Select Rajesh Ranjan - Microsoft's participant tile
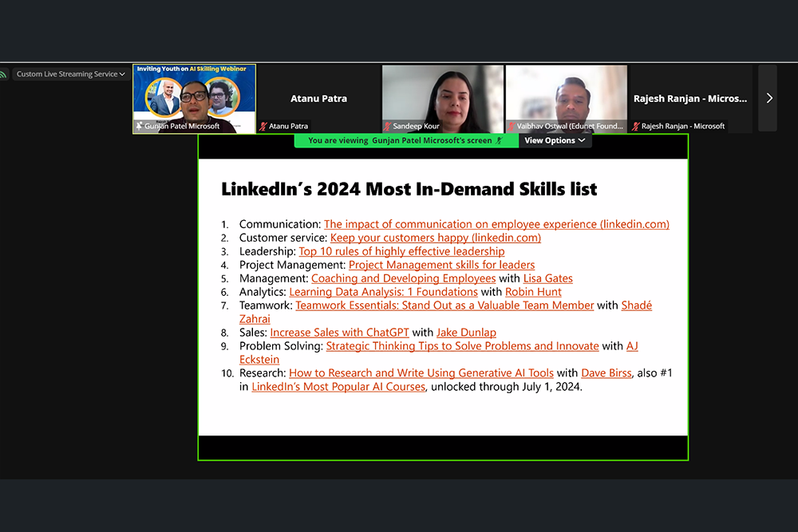The width and height of the screenshot is (798, 532). [x=690, y=99]
